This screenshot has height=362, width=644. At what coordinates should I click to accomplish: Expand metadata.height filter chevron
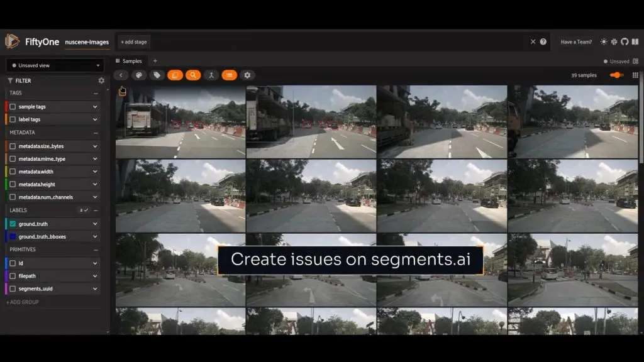95,184
